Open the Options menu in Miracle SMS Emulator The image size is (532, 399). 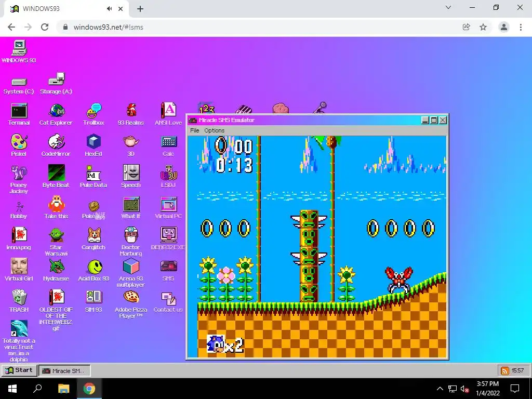pos(214,130)
